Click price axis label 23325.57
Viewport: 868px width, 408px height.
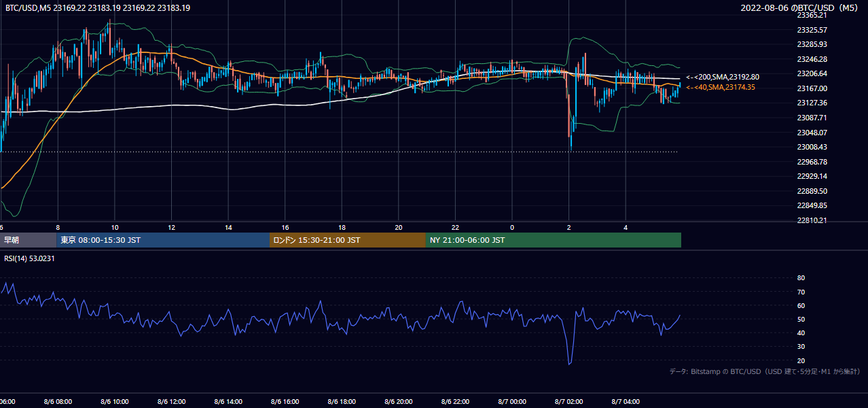[x=812, y=30]
